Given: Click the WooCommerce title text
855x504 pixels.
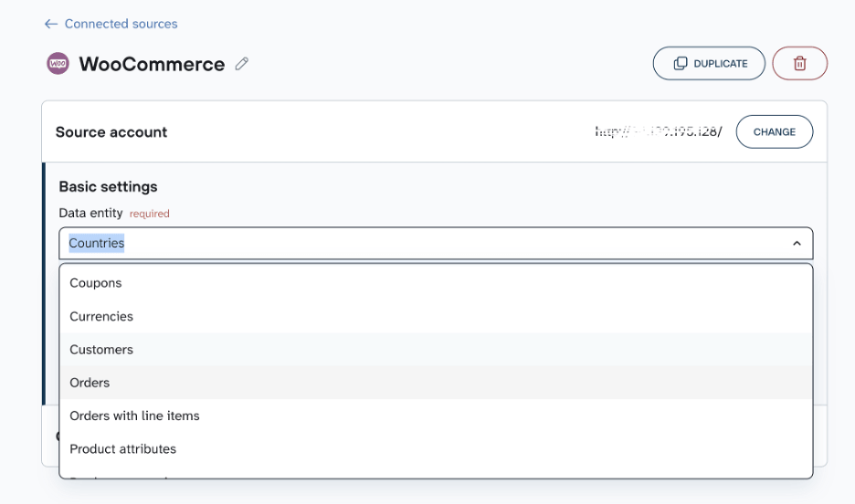Looking at the screenshot, I should tap(152, 64).
